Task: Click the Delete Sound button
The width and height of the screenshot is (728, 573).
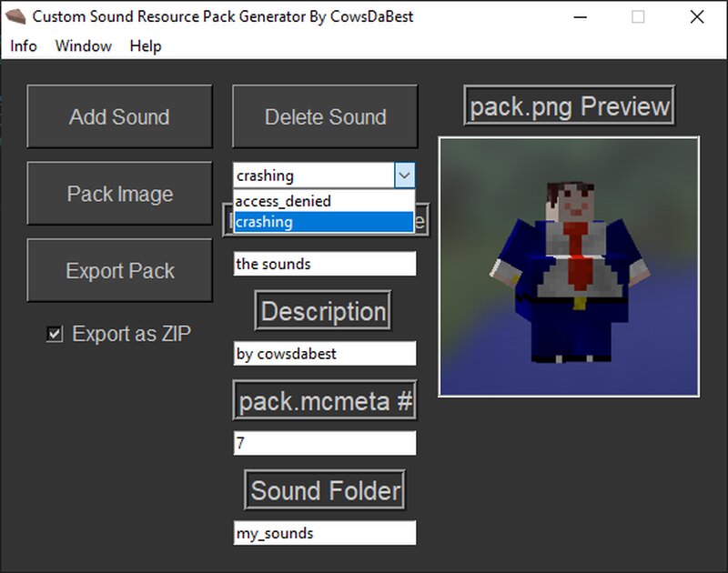Action: (x=325, y=116)
